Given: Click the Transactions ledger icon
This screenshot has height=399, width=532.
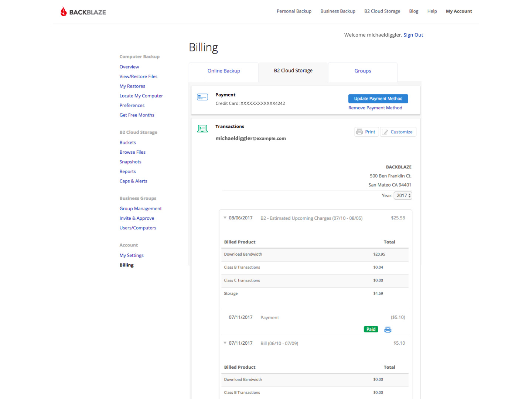Looking at the screenshot, I should point(202,129).
